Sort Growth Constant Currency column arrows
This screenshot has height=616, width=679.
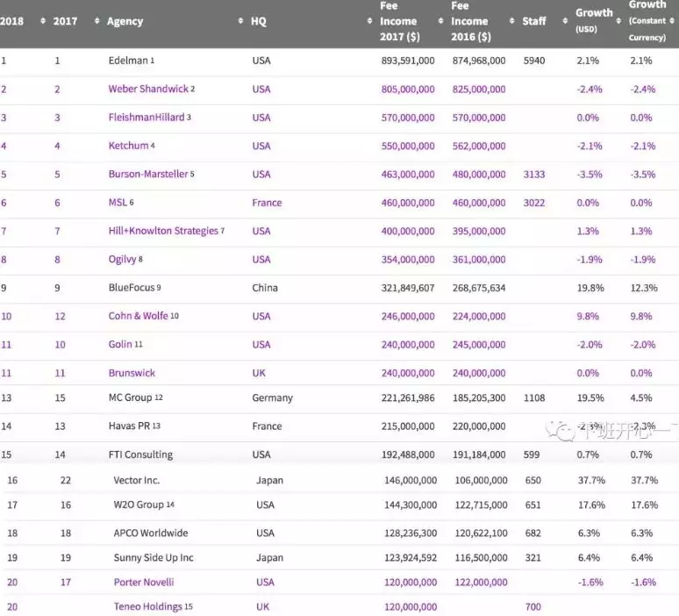[672, 21]
